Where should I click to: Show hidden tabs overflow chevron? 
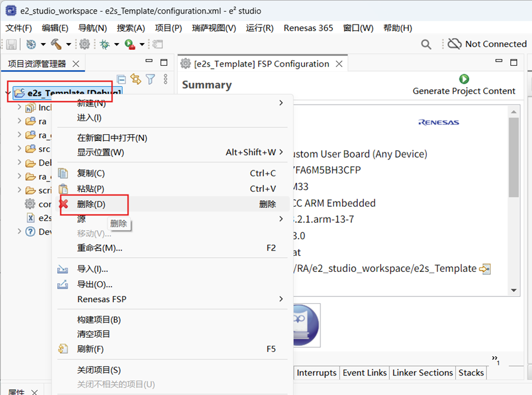click(x=496, y=360)
